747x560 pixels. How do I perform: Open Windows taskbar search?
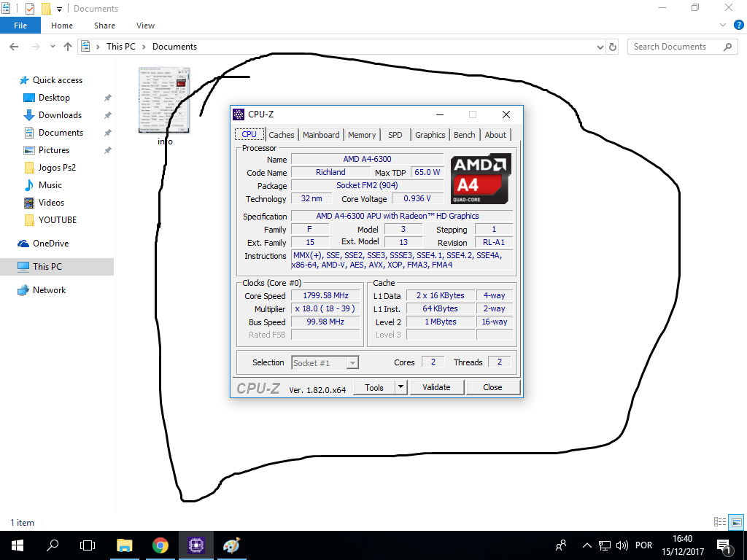click(x=53, y=545)
